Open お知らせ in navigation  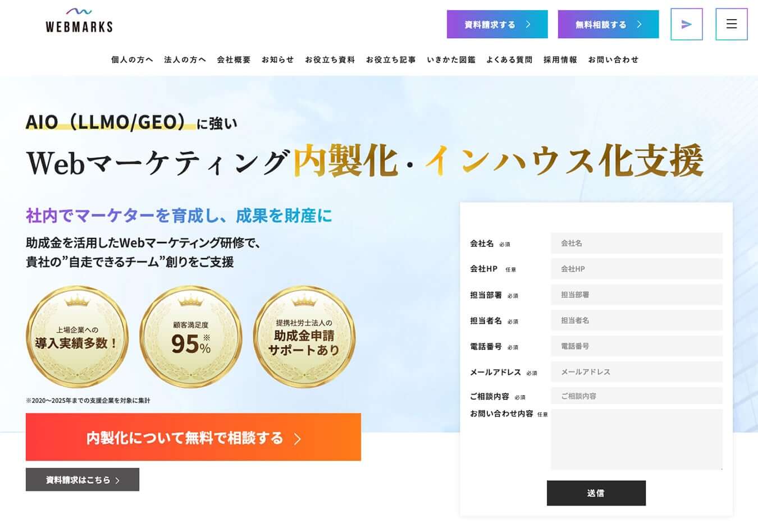click(x=277, y=59)
